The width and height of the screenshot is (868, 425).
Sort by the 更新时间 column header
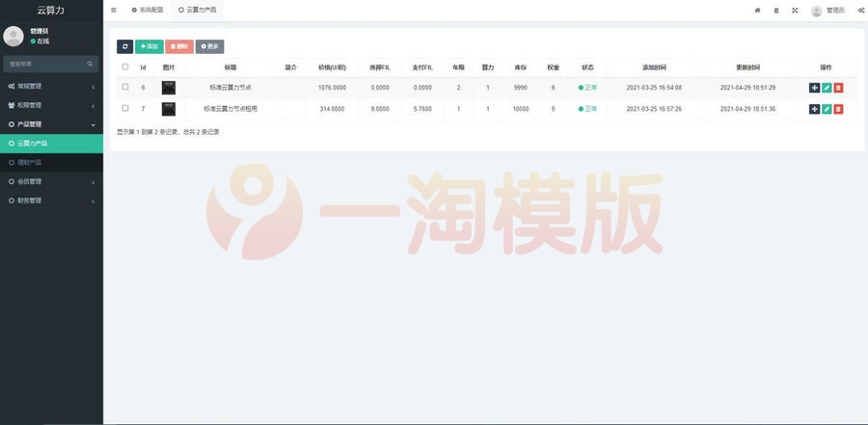click(x=747, y=67)
